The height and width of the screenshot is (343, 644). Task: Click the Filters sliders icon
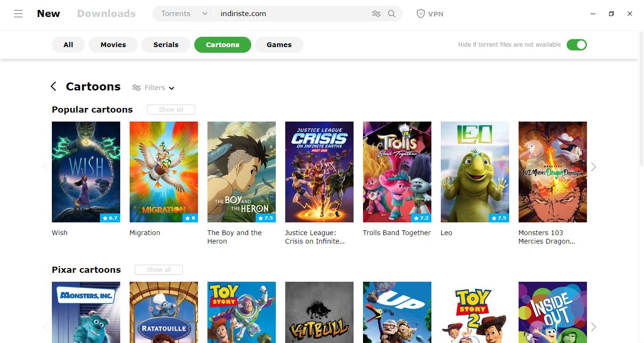pos(137,88)
